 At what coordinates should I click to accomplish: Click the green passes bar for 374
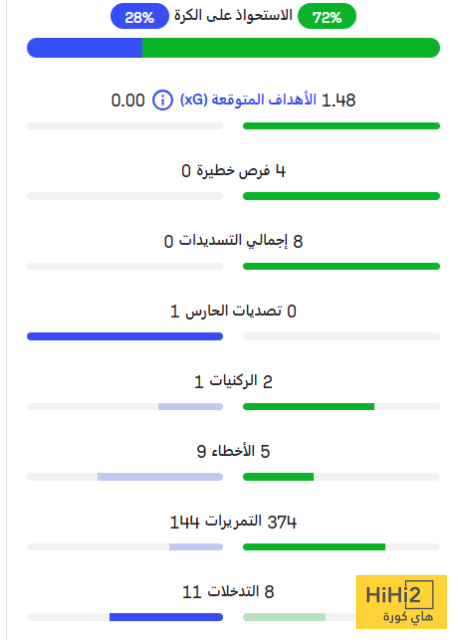314,547
